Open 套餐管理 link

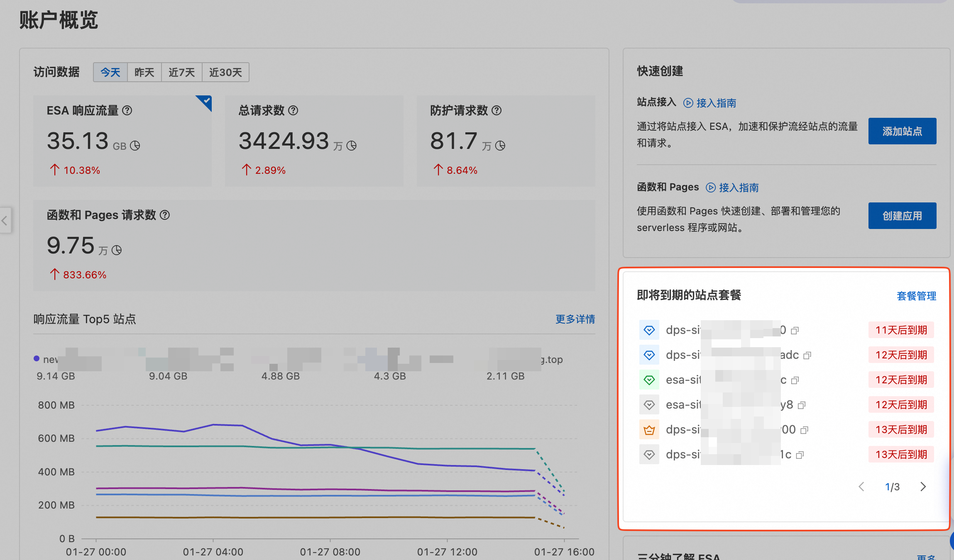[x=916, y=296]
